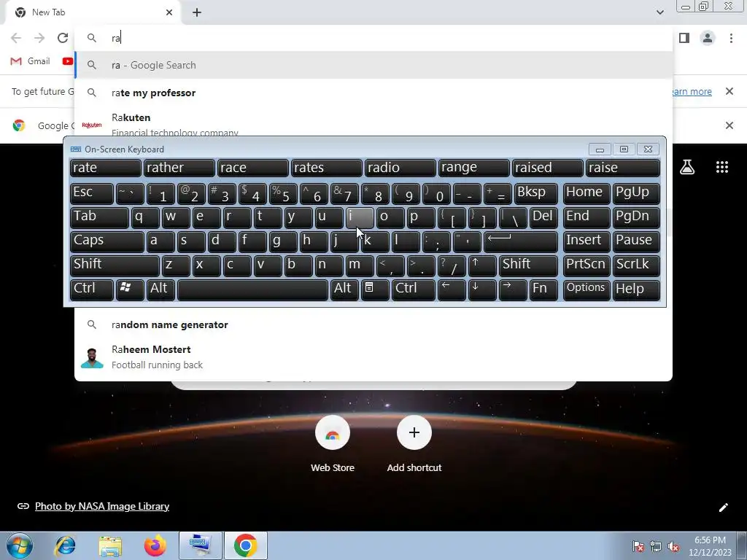Click the keyboard's Enter key
This screenshot has width=747, height=560.
tap(521, 241)
